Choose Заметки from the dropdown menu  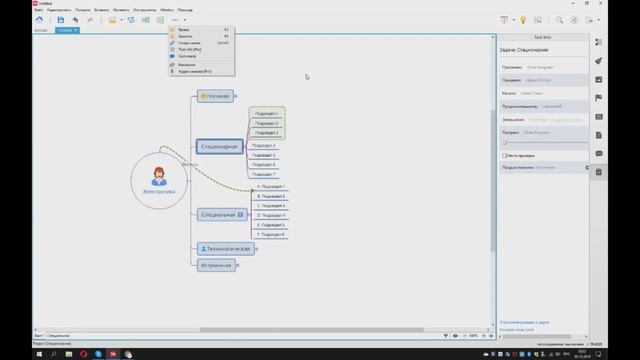(202, 36)
